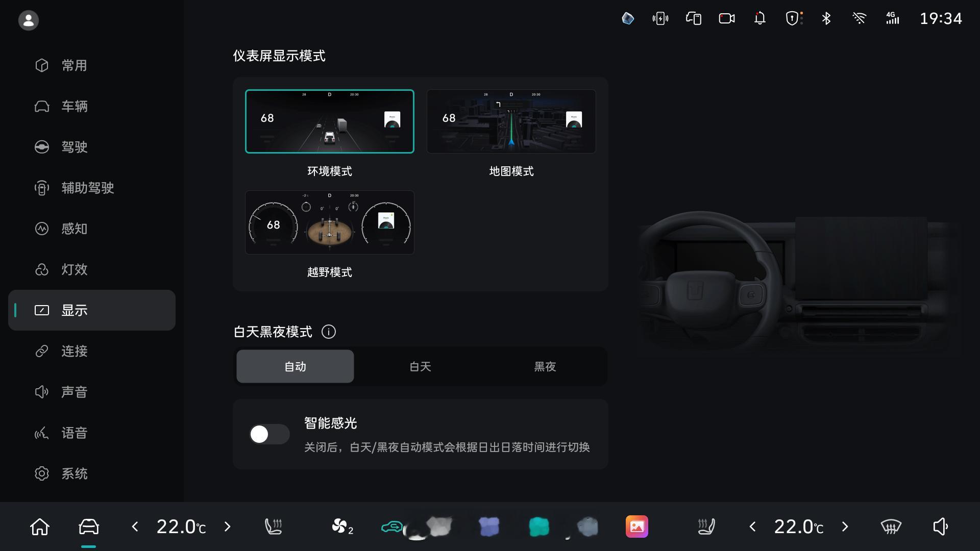Image resolution: width=980 pixels, height=551 pixels.
Task: Enable the 智能感光 switch
Action: pos(269,434)
